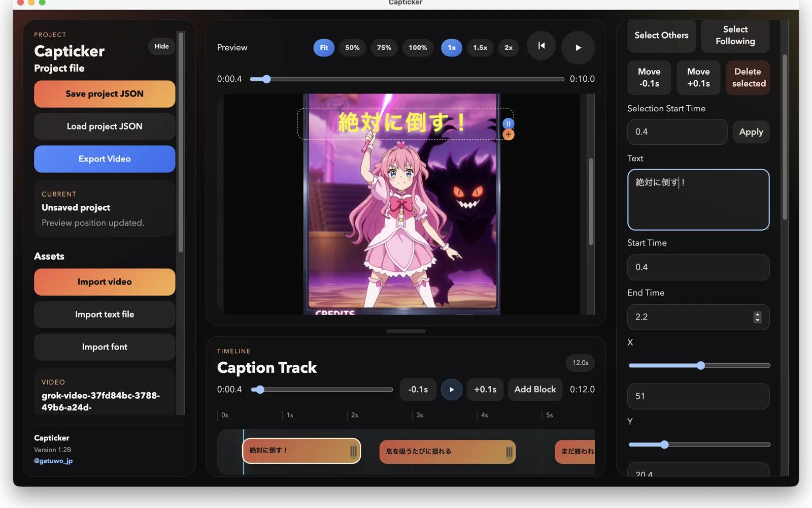Move selection by -0.1s

click(x=649, y=78)
